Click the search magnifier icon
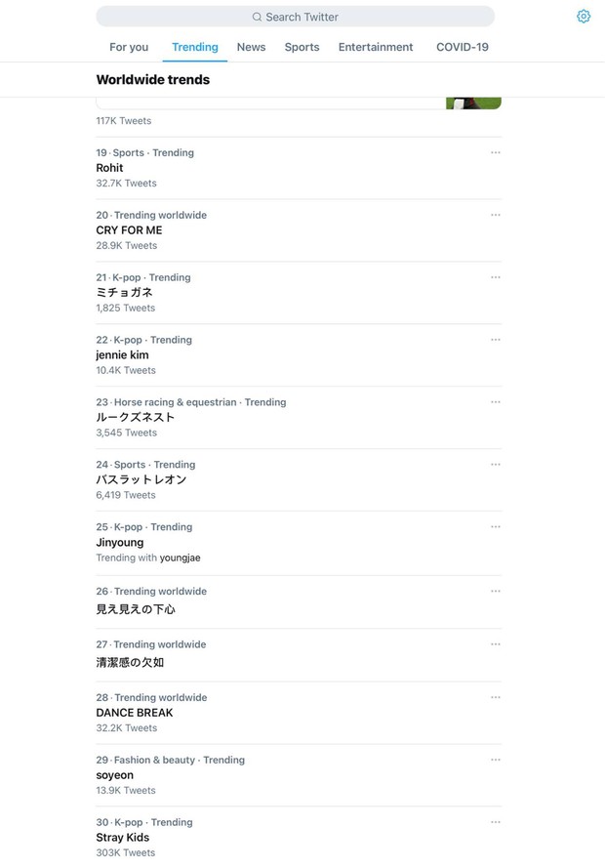The image size is (605, 868). 257,17
